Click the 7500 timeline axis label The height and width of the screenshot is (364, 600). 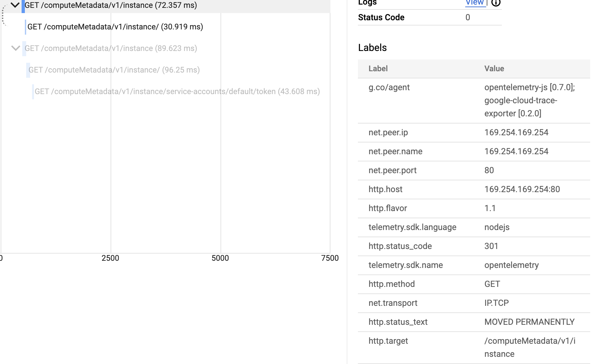click(x=330, y=258)
